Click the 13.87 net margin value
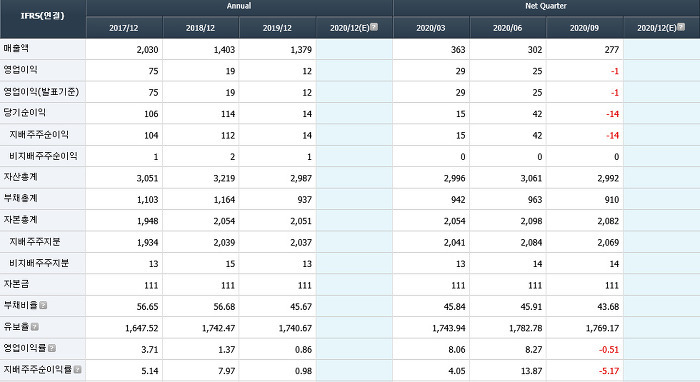Image resolution: width=700 pixels, height=382 pixels. click(x=531, y=371)
